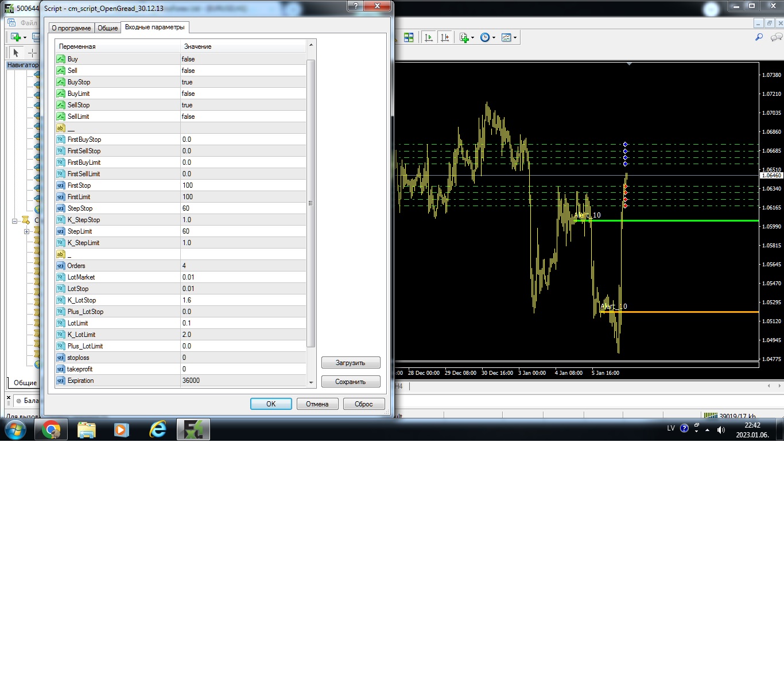Viewport: 784px width, 698px height.
Task: Click the volume speaker tray icon
Action: [721, 430]
